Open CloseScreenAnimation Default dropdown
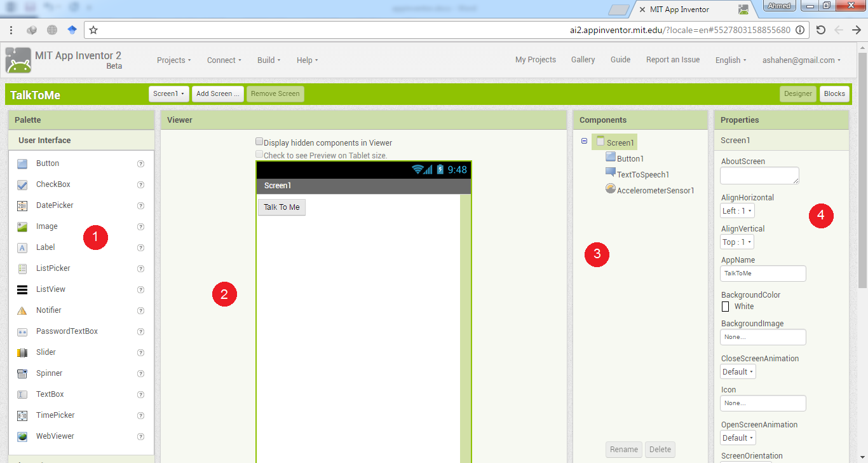Screen dimensions: 868x463 [738, 371]
